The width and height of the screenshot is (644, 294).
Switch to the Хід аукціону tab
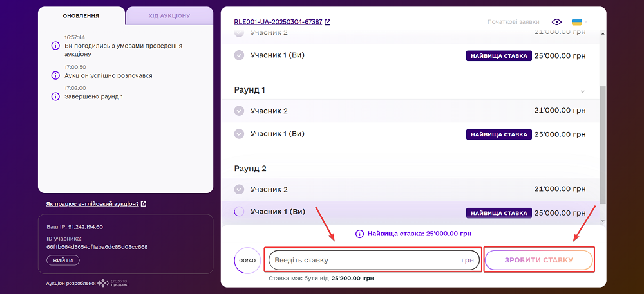[169, 15]
